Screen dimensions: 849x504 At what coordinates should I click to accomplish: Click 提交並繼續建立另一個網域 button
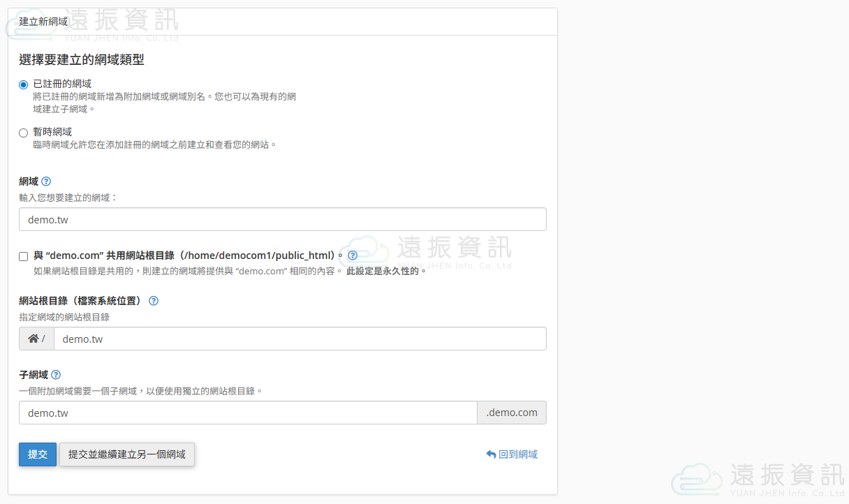(127, 454)
